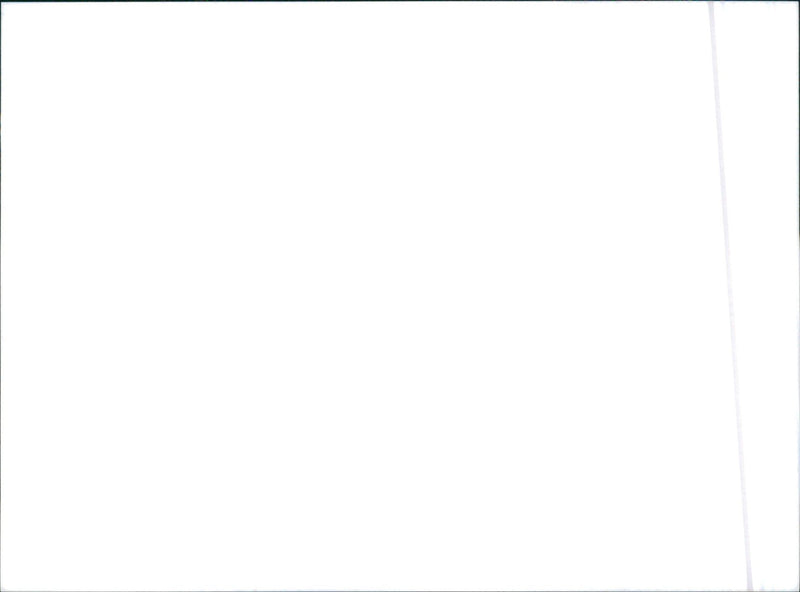Click the bottom-left corner of the frame
This screenshot has width=800, height=592.
coord(1,590)
